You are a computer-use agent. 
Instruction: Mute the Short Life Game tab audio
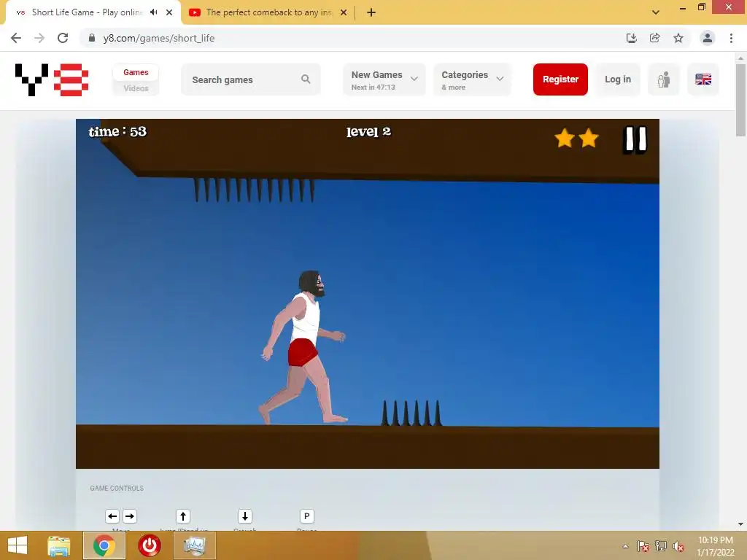click(153, 12)
